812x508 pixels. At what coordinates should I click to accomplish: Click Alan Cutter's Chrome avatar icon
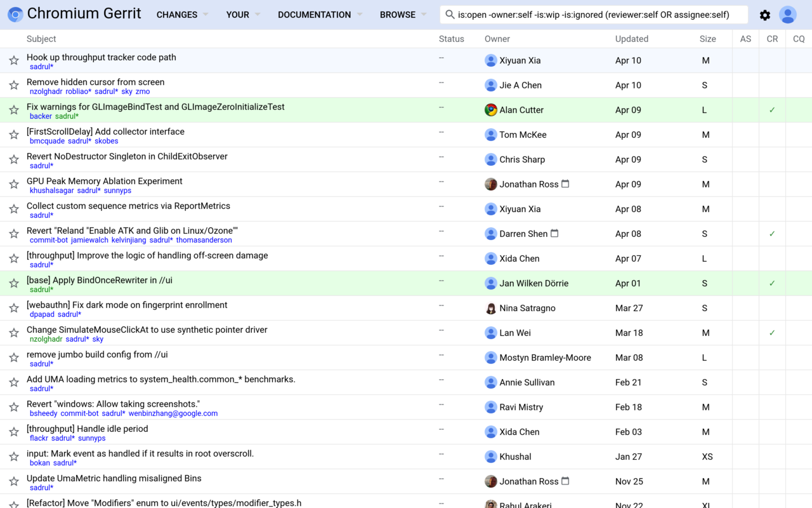[490, 110]
